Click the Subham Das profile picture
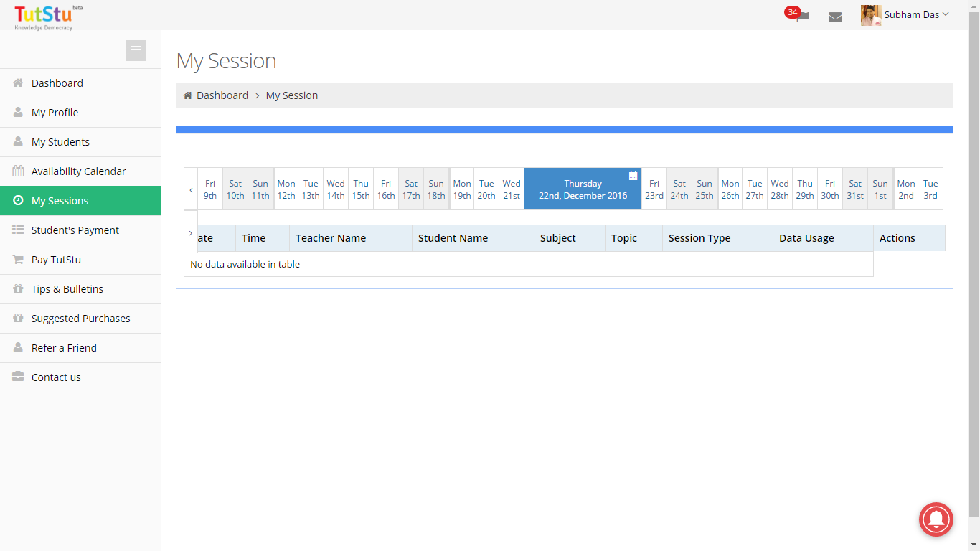The image size is (980, 551). click(x=871, y=15)
